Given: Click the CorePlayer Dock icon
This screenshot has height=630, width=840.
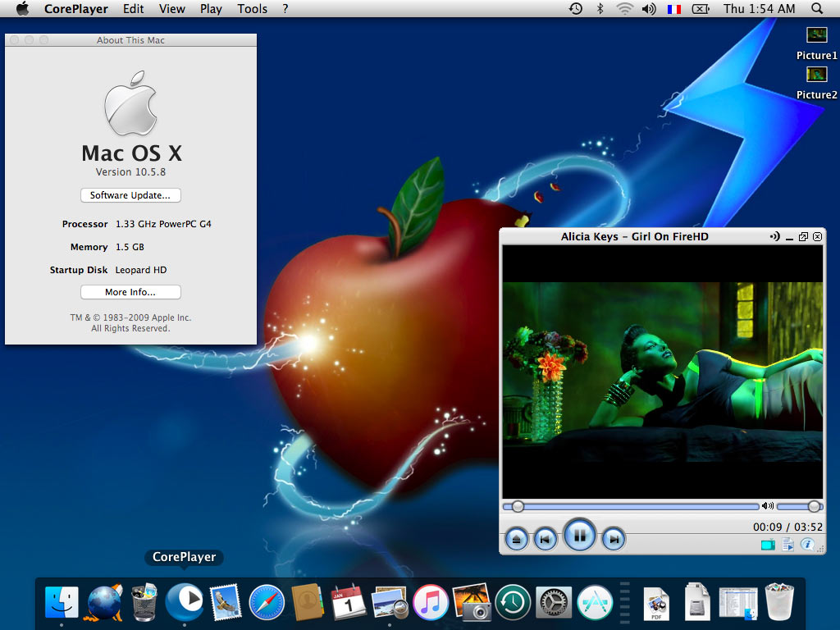Looking at the screenshot, I should tap(185, 601).
